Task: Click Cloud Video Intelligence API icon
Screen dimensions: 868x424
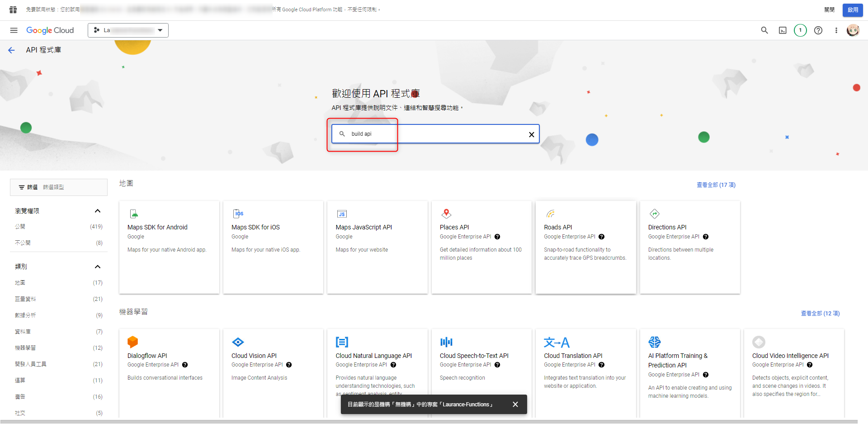Action: [759, 342]
